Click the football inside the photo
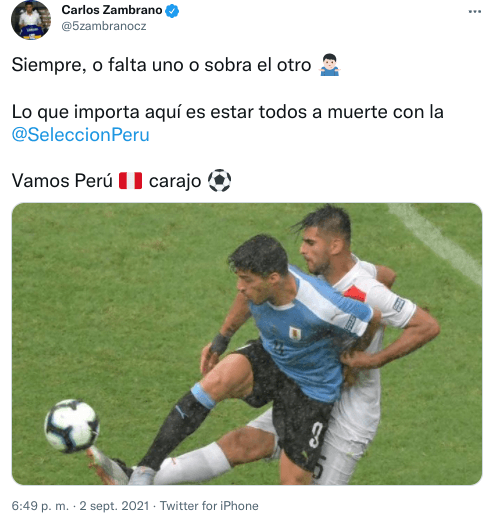 coord(72,426)
